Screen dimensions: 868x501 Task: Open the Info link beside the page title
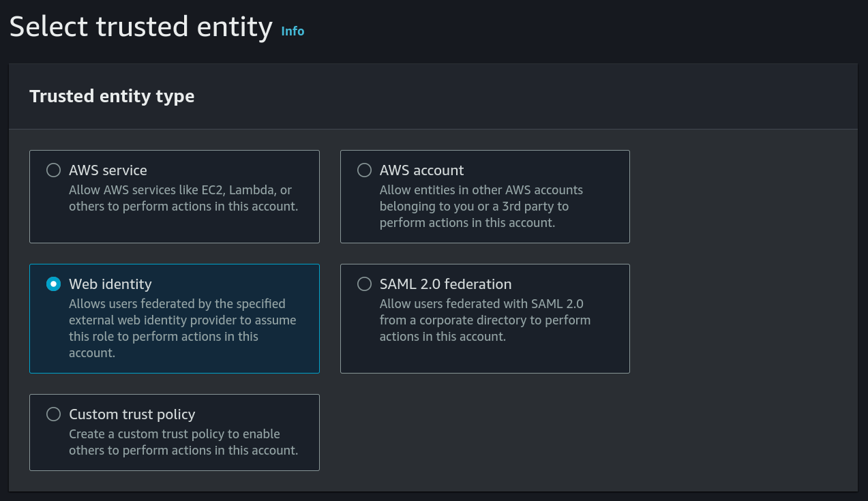click(293, 31)
